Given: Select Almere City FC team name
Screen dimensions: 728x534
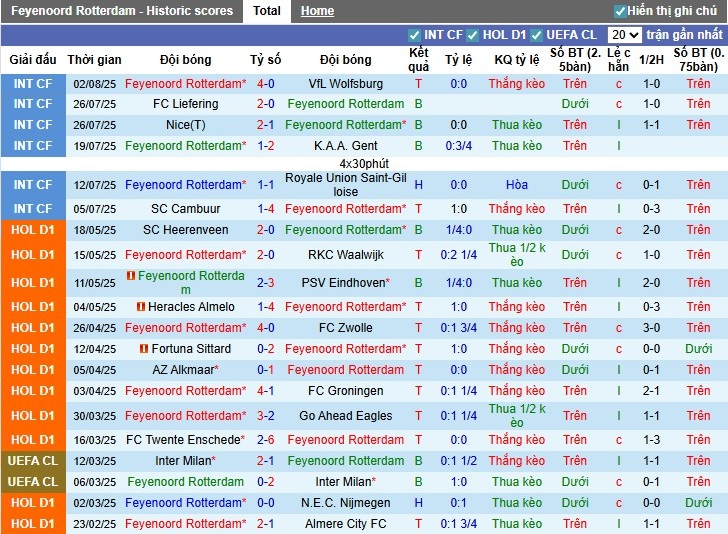Looking at the screenshot, I should tap(345, 524).
